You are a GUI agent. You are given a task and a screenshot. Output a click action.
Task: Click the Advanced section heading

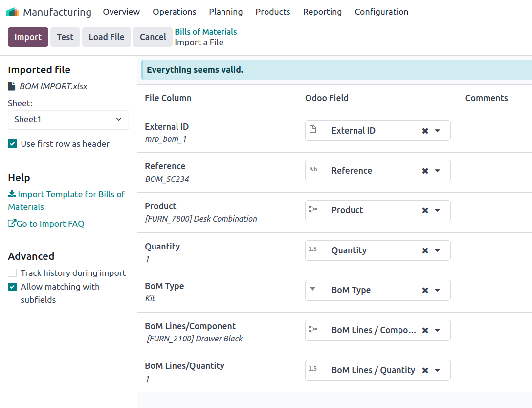pos(31,256)
